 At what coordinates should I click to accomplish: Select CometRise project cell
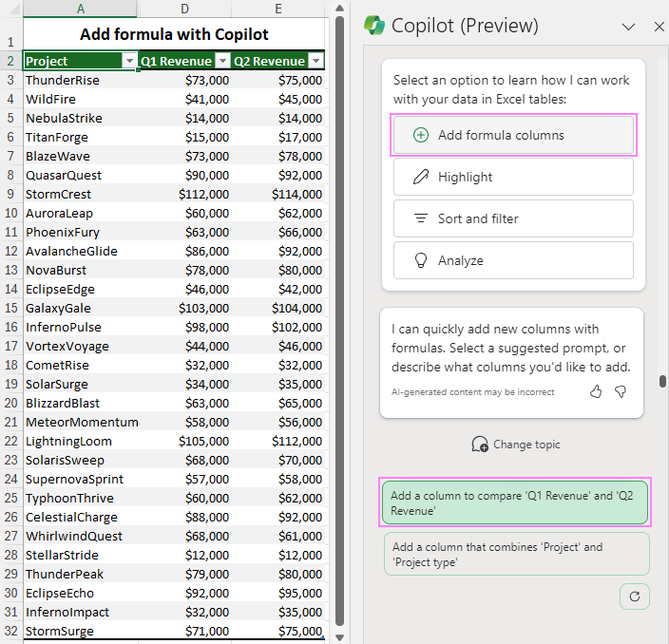(81, 365)
